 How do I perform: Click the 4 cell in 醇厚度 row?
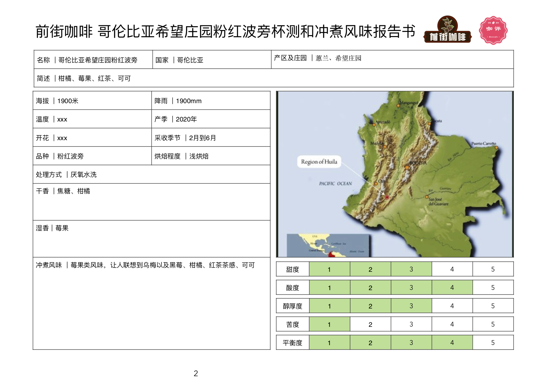(452, 306)
